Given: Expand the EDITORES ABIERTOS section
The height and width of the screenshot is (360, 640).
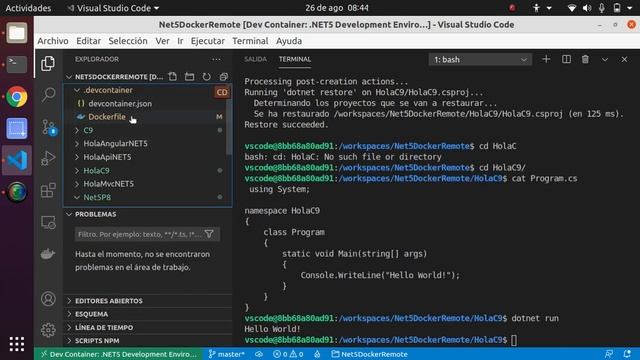Looking at the screenshot, I should point(147,301).
